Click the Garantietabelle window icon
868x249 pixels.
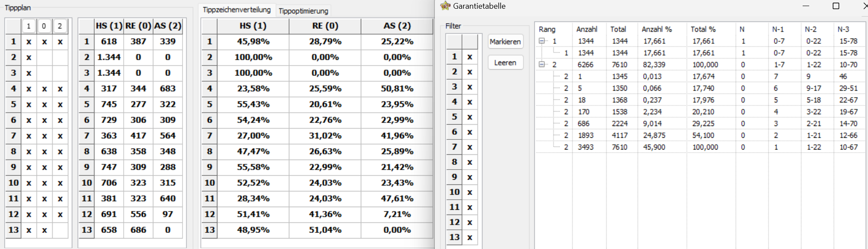tap(445, 6)
